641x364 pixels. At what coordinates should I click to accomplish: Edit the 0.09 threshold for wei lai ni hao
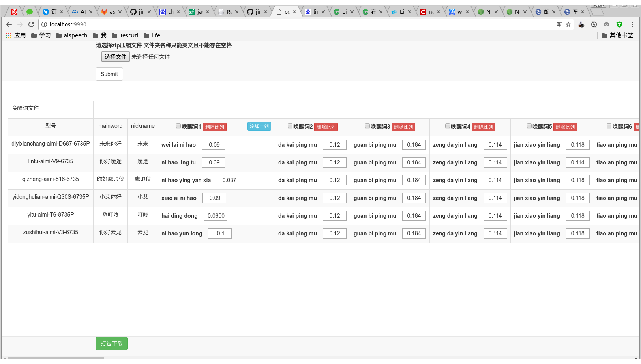coord(214,145)
